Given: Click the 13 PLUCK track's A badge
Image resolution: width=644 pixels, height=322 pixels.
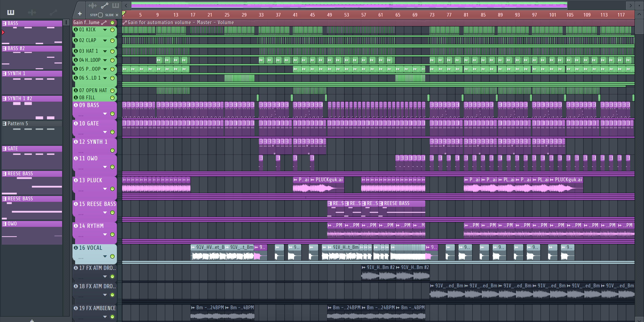Looking at the screenshot, I should 76,180.
